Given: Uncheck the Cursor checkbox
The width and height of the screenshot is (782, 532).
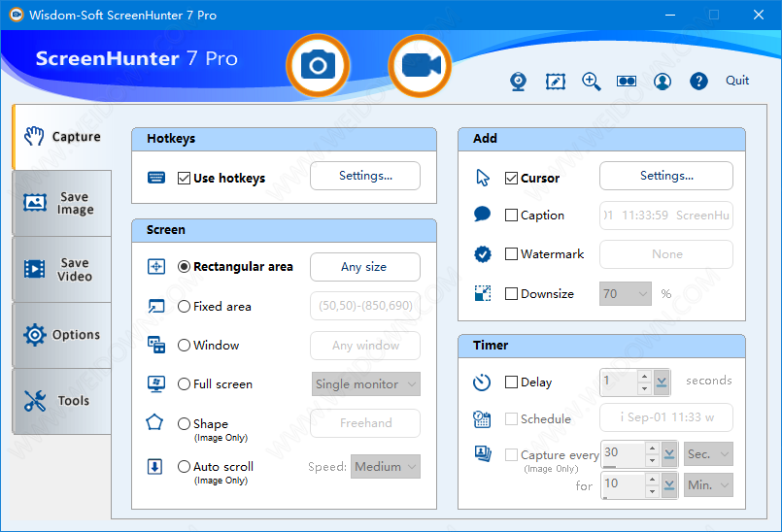Looking at the screenshot, I should pos(511,178).
